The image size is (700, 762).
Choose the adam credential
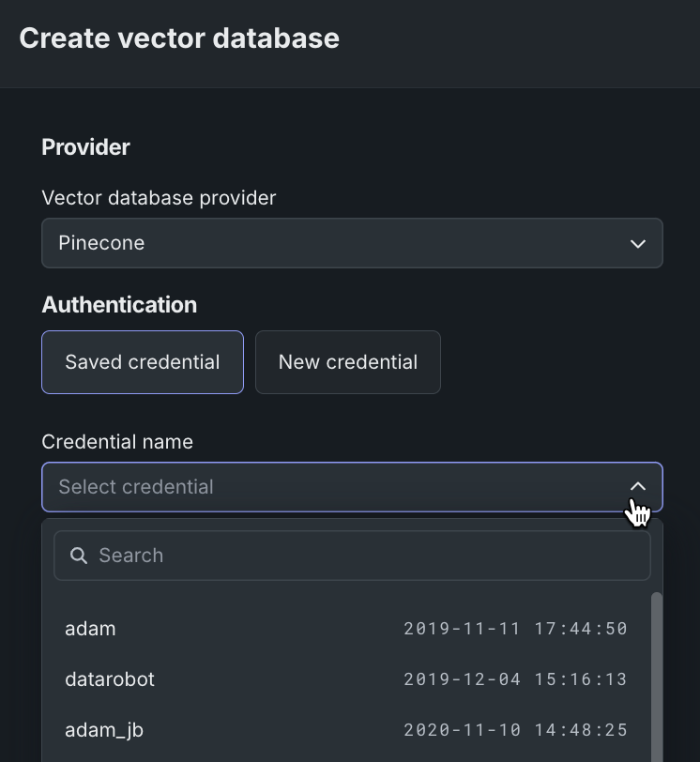90,629
